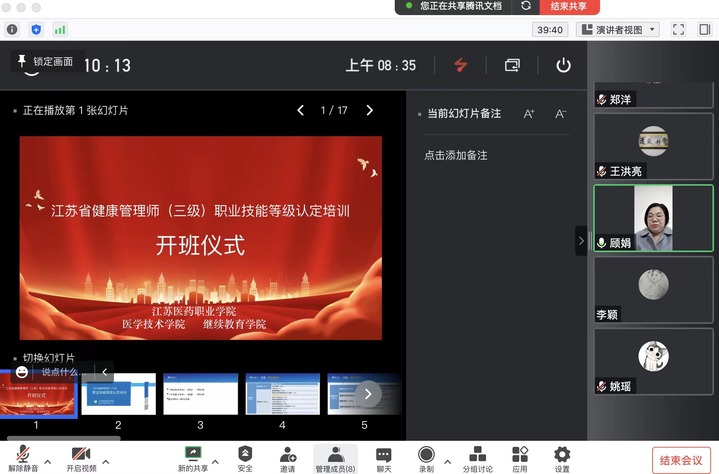Go to next slide with right arrow

[x=369, y=110]
